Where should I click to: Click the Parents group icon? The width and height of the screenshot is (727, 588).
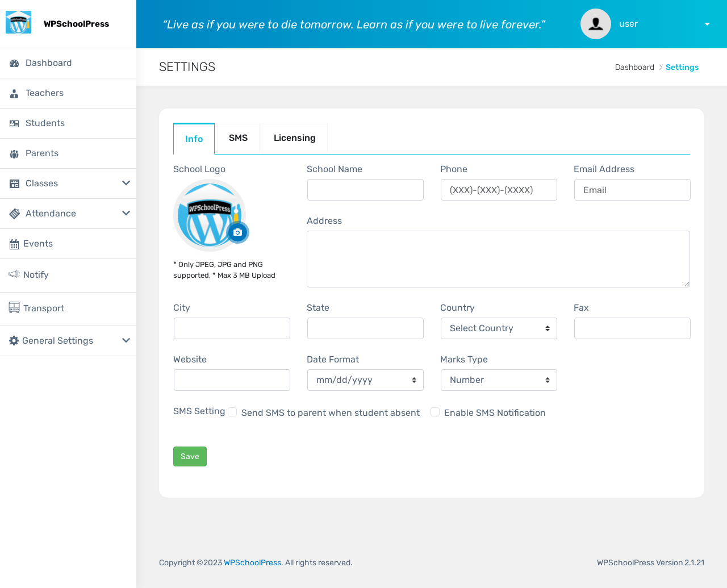coord(14,154)
